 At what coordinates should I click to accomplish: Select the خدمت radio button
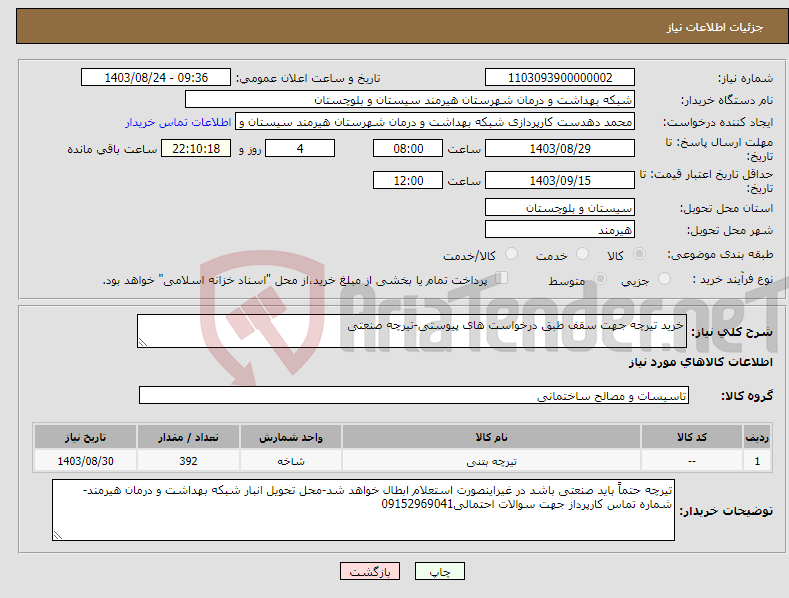tap(582, 254)
